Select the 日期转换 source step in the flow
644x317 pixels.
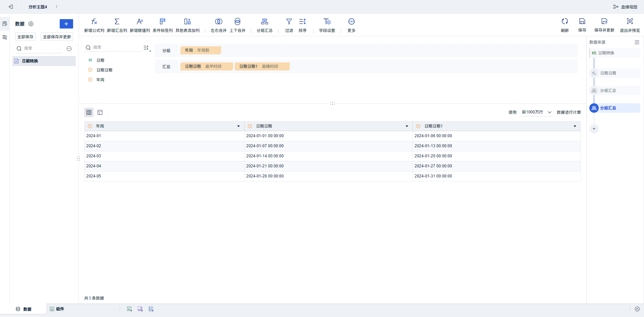click(x=615, y=53)
